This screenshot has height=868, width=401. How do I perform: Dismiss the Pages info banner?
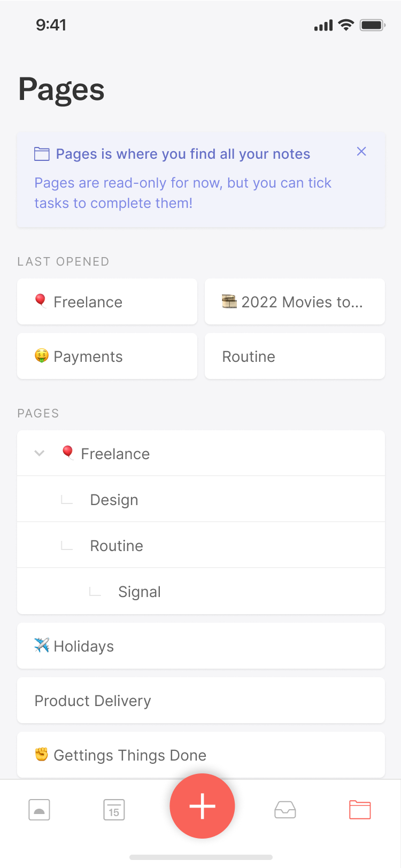point(361,152)
